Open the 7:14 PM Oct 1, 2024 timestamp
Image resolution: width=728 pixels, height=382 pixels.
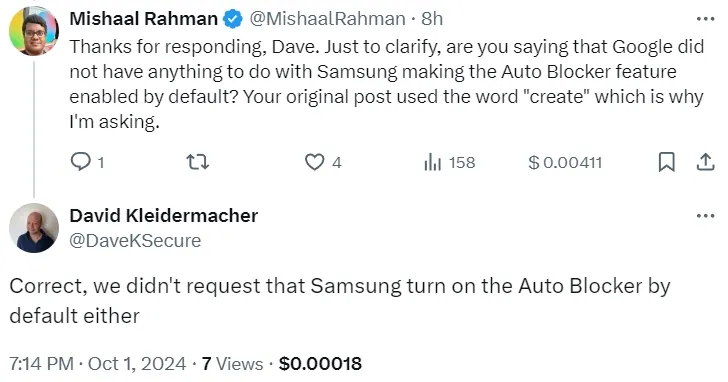pos(98,363)
